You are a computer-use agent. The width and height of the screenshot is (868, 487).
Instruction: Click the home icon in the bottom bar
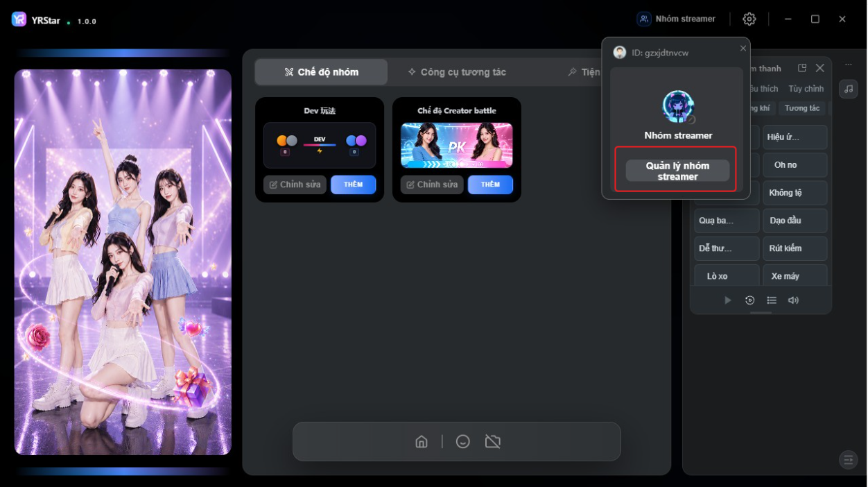pyautogui.click(x=422, y=442)
